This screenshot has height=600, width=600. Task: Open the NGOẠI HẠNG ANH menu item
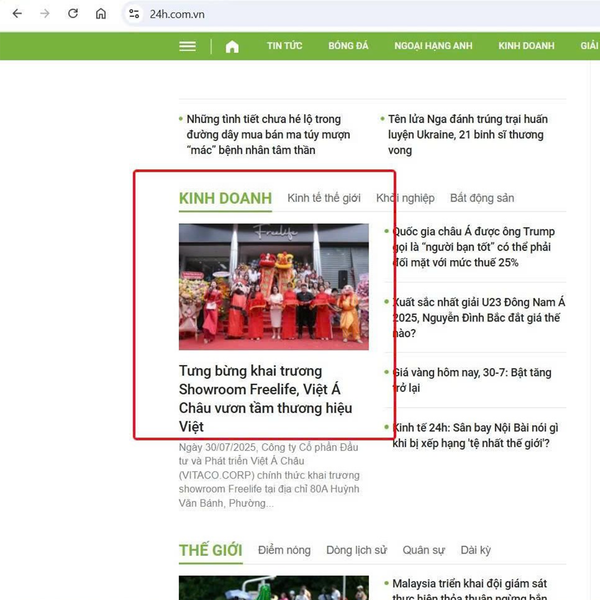[433, 46]
